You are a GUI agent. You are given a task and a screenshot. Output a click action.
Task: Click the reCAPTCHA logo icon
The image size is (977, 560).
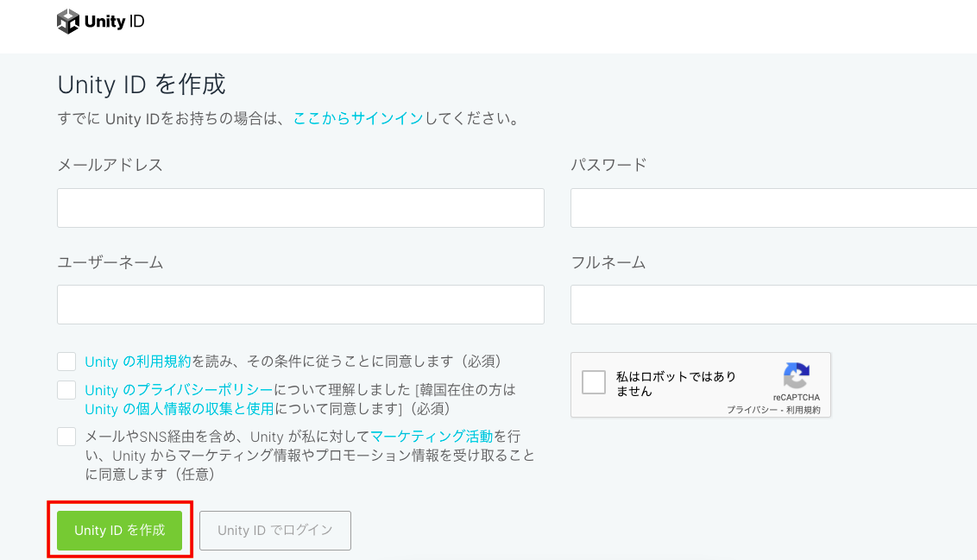pyautogui.click(x=795, y=376)
